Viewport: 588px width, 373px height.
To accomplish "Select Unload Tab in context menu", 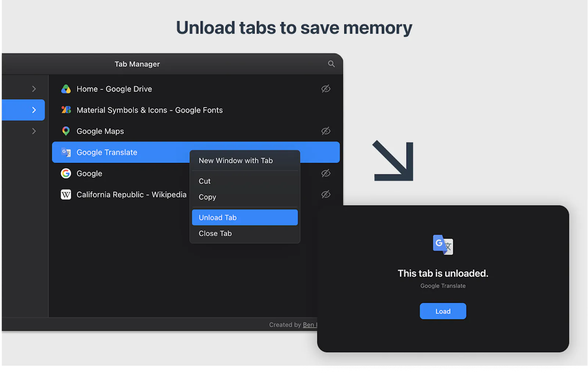I will tap(245, 217).
